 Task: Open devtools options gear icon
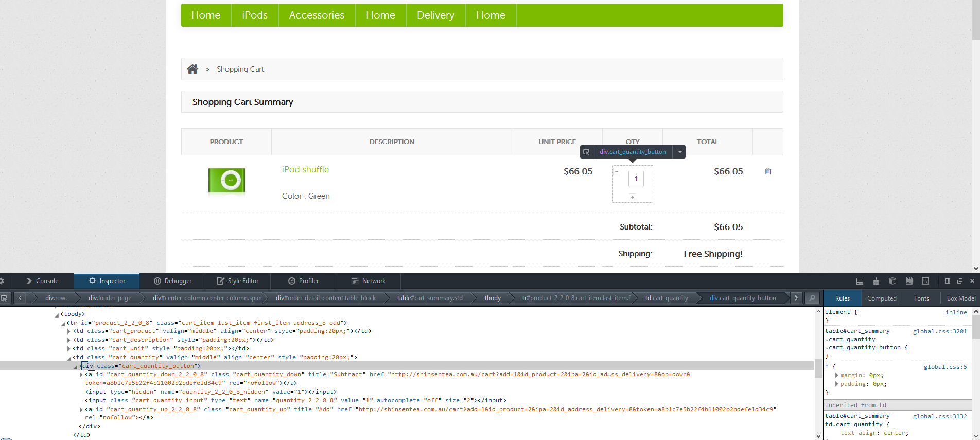(2, 281)
